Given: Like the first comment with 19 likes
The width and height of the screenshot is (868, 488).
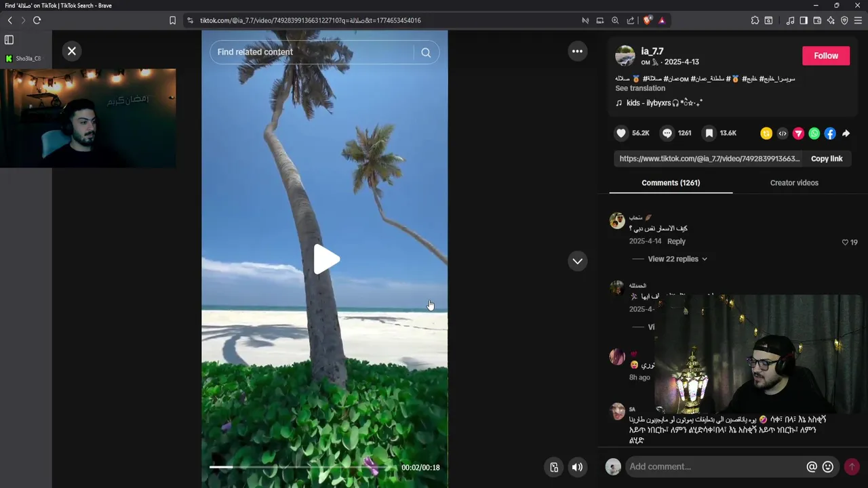Looking at the screenshot, I should [845, 242].
